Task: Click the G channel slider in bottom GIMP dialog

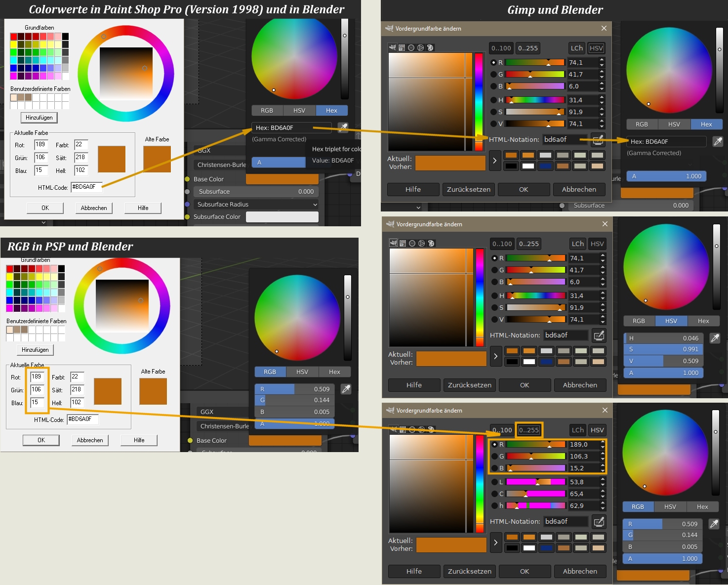Action: pyautogui.click(x=536, y=456)
